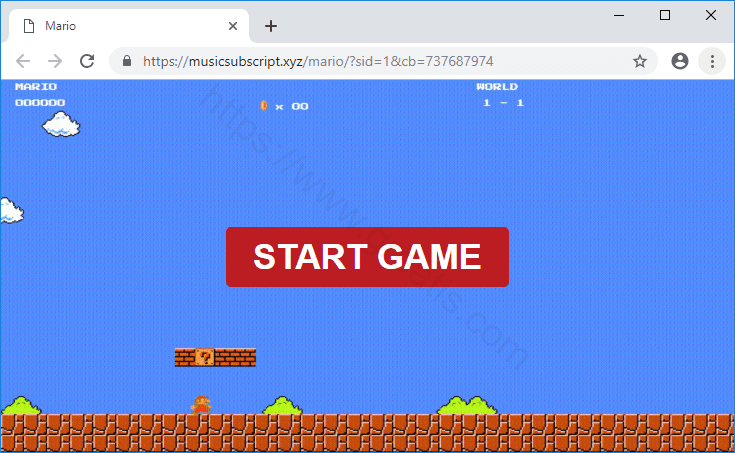View site info via the lock icon

pos(127,61)
